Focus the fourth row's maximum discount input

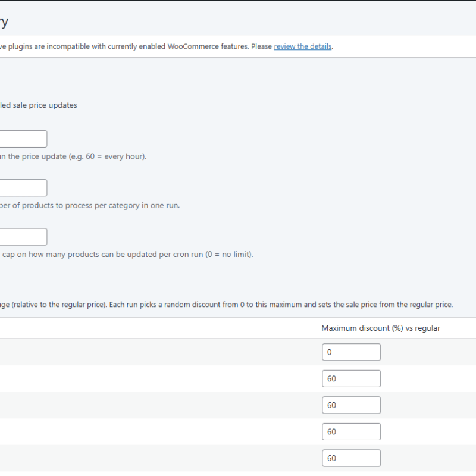(351, 431)
